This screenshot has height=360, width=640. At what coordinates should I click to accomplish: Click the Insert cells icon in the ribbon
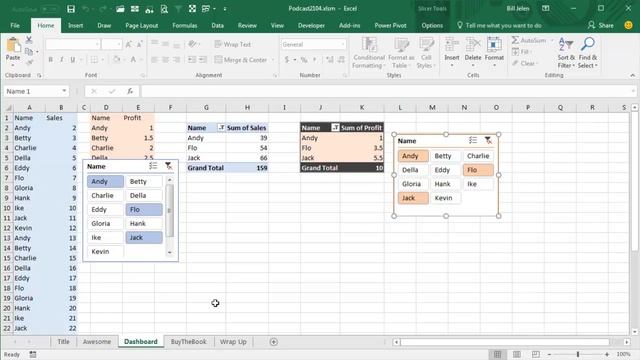pos(452,52)
